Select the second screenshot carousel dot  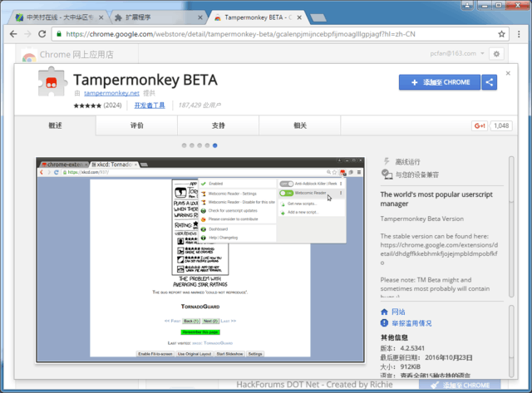tap(192, 145)
